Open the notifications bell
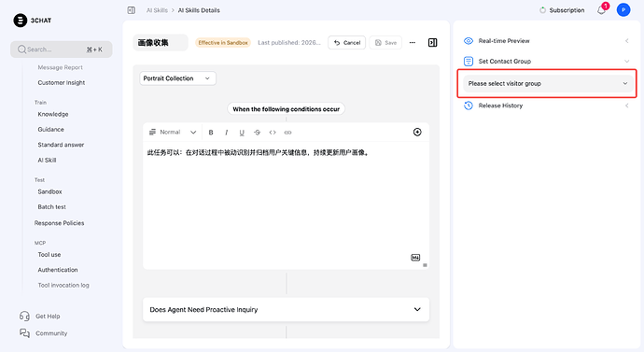This screenshot has width=644, height=352. (x=601, y=10)
